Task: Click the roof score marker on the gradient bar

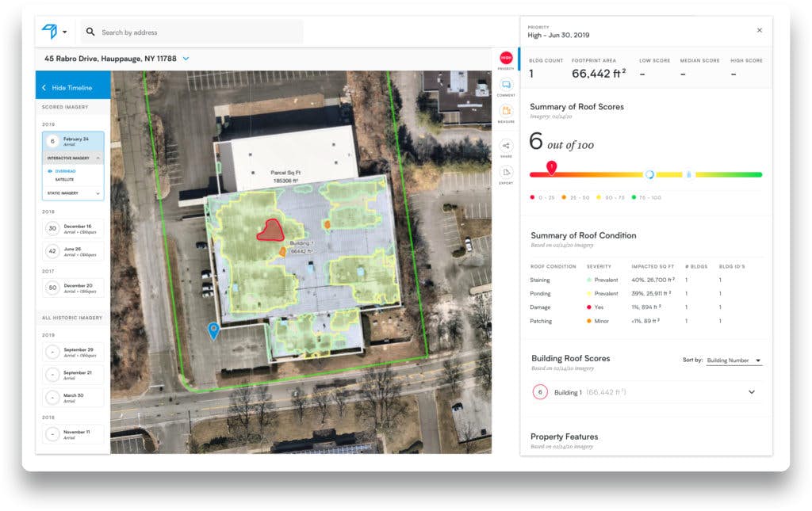Action: tap(552, 167)
